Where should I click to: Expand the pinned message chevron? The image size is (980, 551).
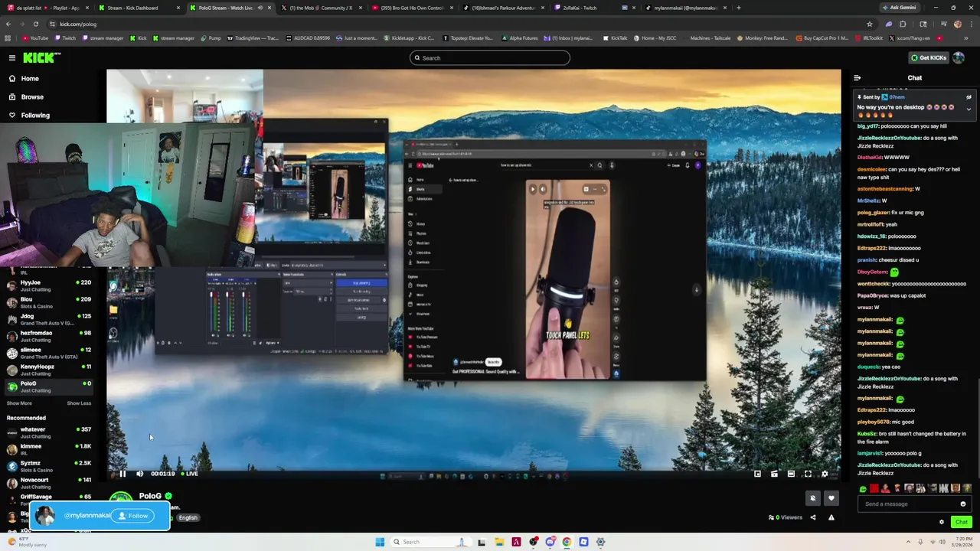tap(969, 109)
